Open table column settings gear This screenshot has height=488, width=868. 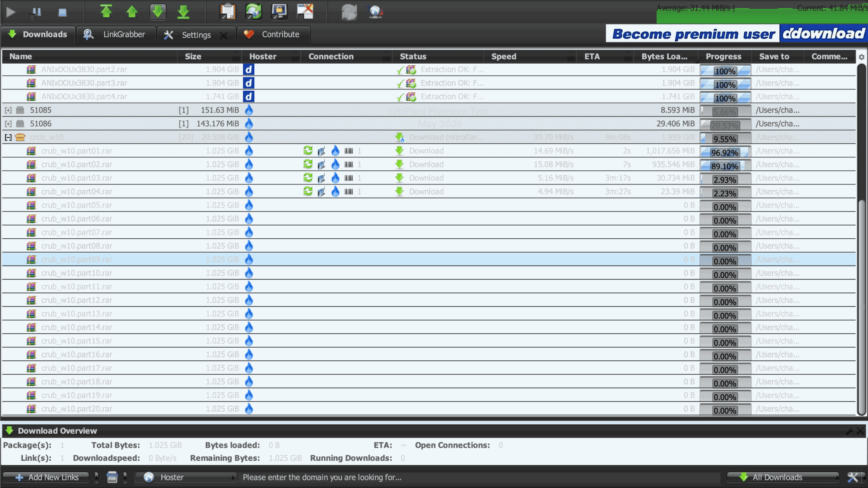point(862,57)
